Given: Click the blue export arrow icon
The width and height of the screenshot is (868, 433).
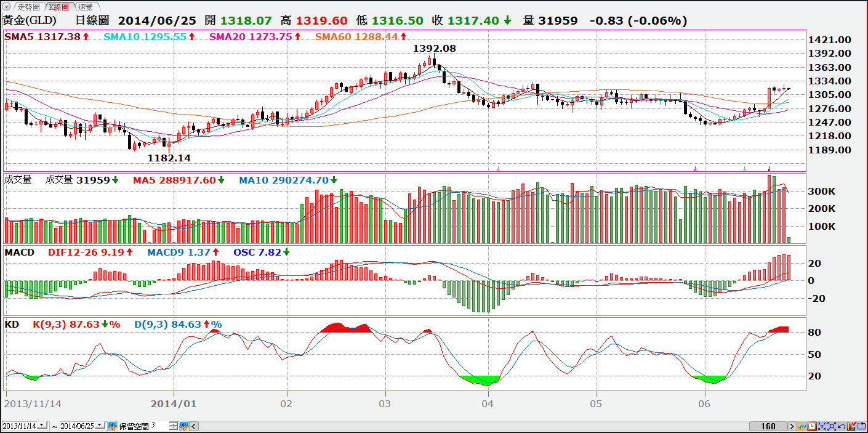Looking at the screenshot, I should [x=861, y=426].
